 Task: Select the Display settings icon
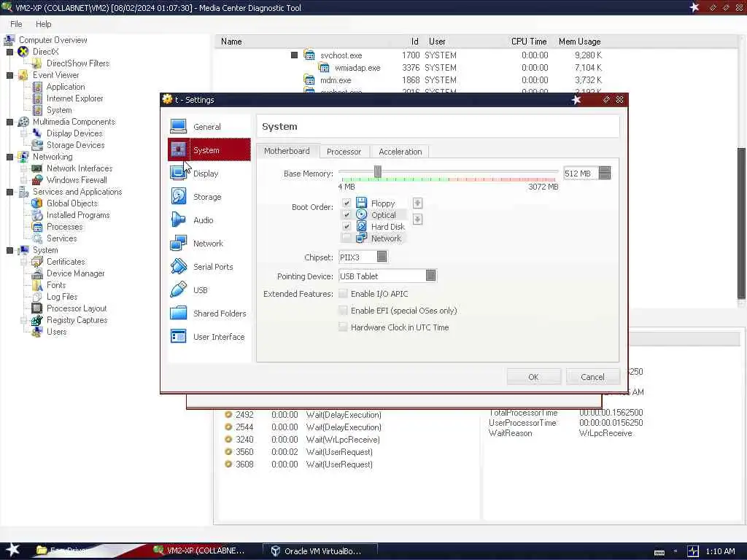(178, 174)
